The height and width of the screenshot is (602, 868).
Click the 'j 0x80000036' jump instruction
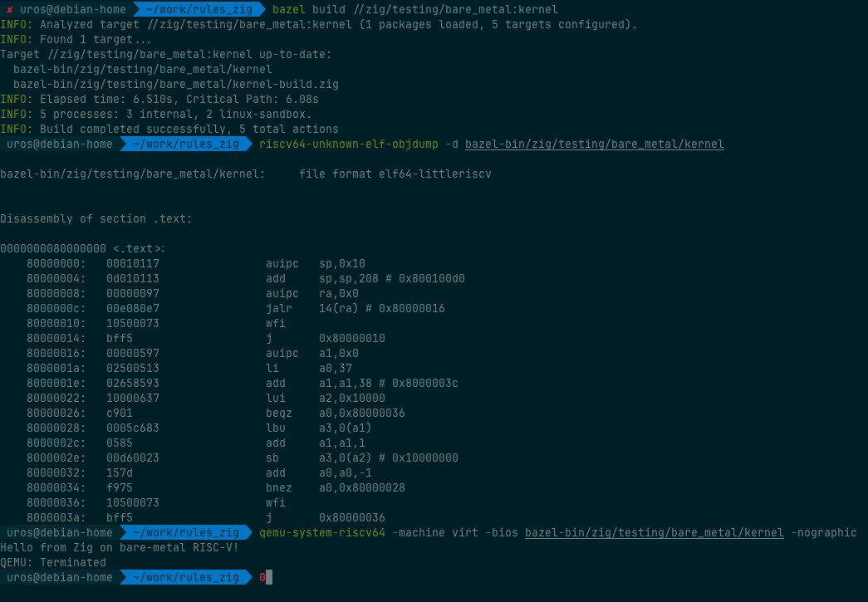(x=325, y=517)
